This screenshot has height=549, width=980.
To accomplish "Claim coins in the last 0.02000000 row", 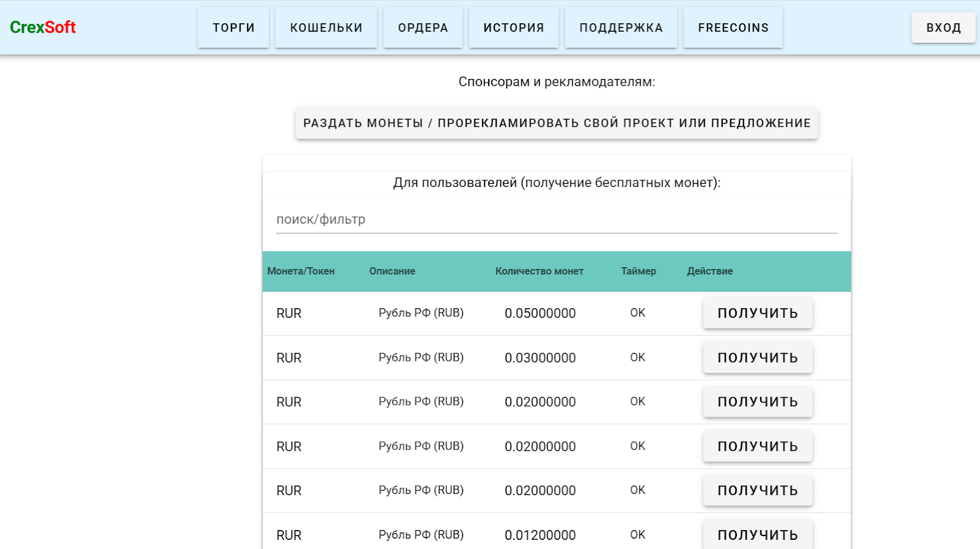I will point(757,491).
